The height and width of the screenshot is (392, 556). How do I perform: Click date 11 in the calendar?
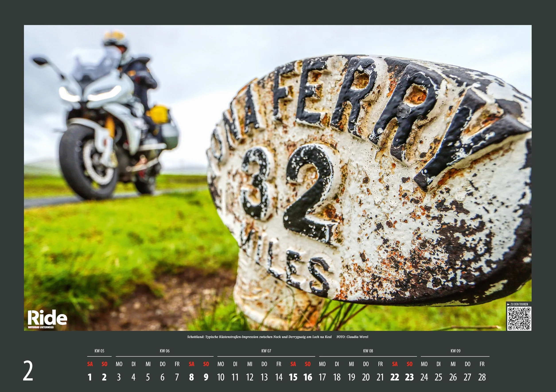(235, 377)
